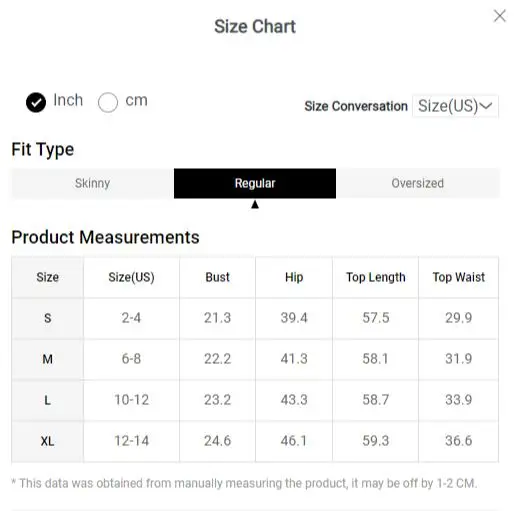
Task: Open the Size(US) conversion dropdown
Action: 455,106
